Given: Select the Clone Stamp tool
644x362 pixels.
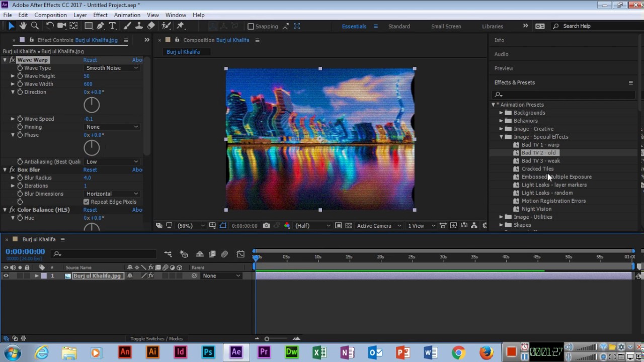Looking at the screenshot, I should tap(139, 26).
